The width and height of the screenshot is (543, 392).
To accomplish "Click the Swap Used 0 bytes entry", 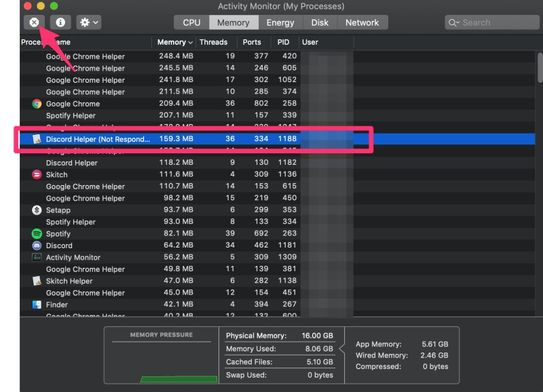I will 280,375.
